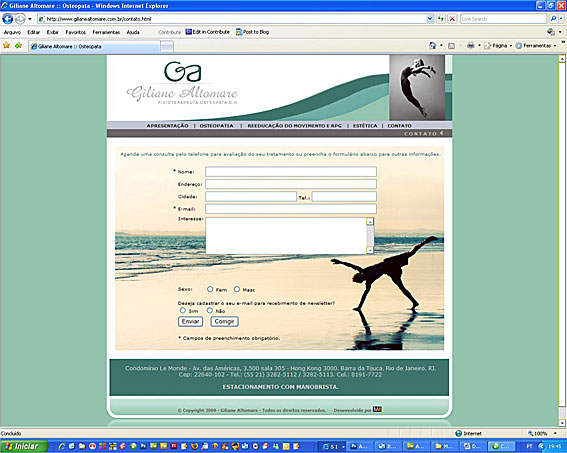The width and height of the screenshot is (567, 453).
Task: Open the Favoritos menu
Action: 76,32
